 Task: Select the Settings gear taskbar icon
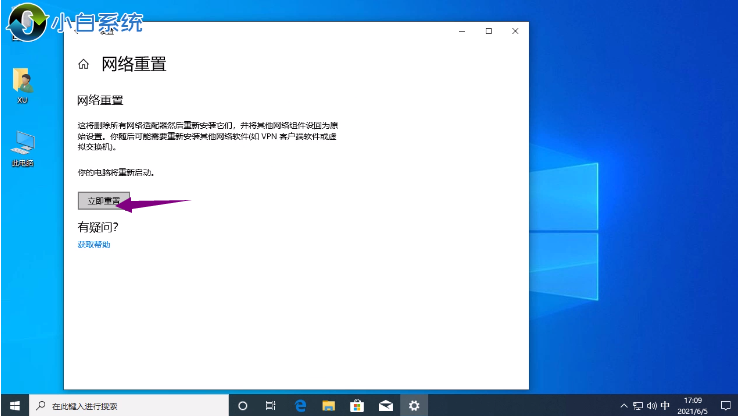click(414, 406)
